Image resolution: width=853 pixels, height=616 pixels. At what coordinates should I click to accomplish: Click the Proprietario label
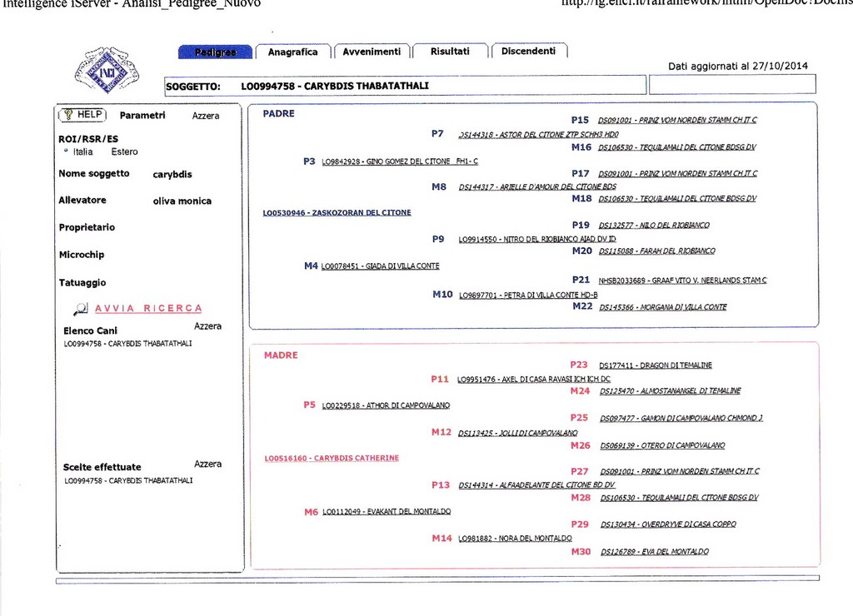point(87,227)
